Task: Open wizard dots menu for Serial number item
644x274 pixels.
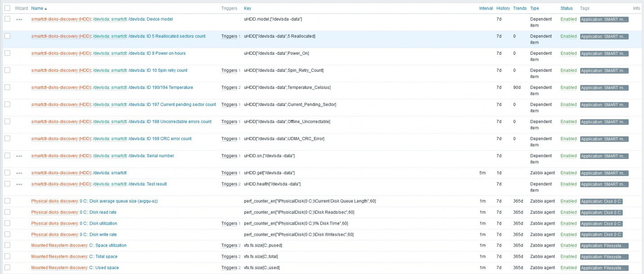Action: [19, 156]
